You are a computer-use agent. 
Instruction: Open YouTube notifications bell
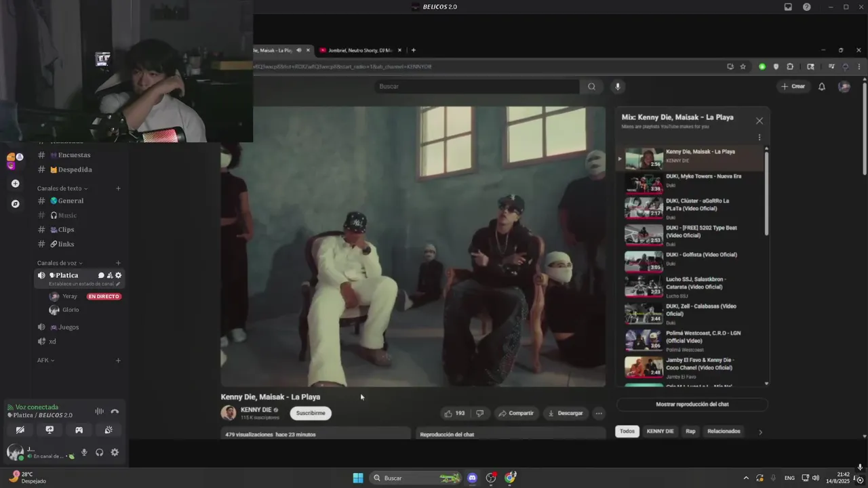821,86
